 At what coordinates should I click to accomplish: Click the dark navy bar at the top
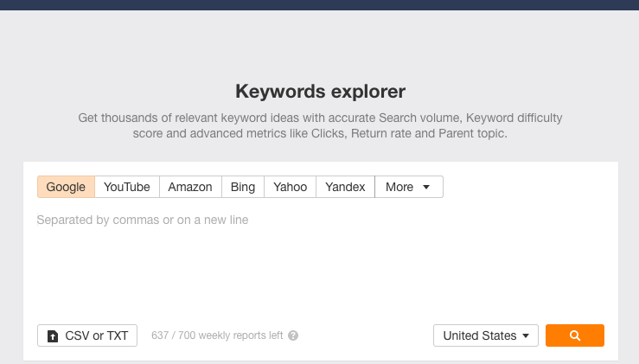click(x=320, y=4)
